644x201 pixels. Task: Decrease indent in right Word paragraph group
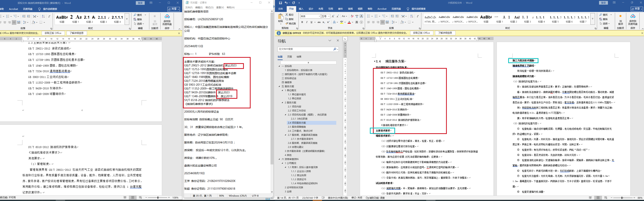pyautogui.click(x=392, y=16)
